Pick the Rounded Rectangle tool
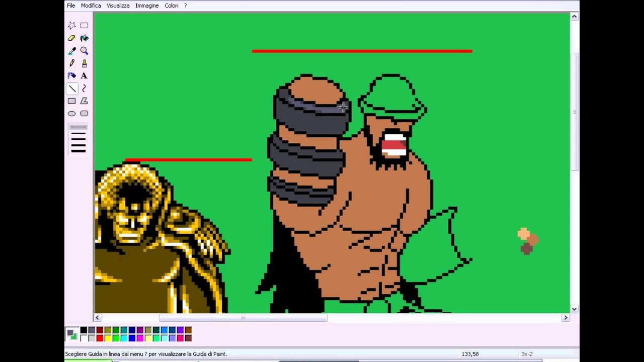 coord(84,114)
